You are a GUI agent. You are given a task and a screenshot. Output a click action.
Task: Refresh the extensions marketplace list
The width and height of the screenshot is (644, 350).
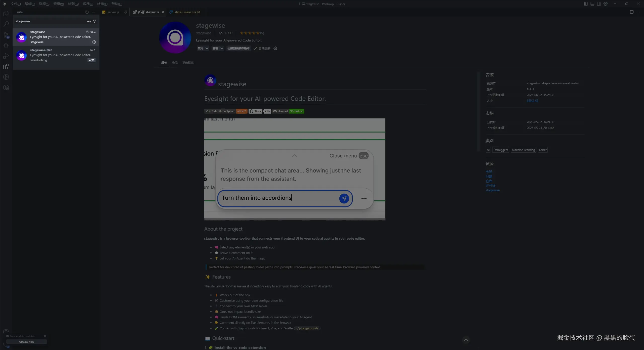click(87, 12)
